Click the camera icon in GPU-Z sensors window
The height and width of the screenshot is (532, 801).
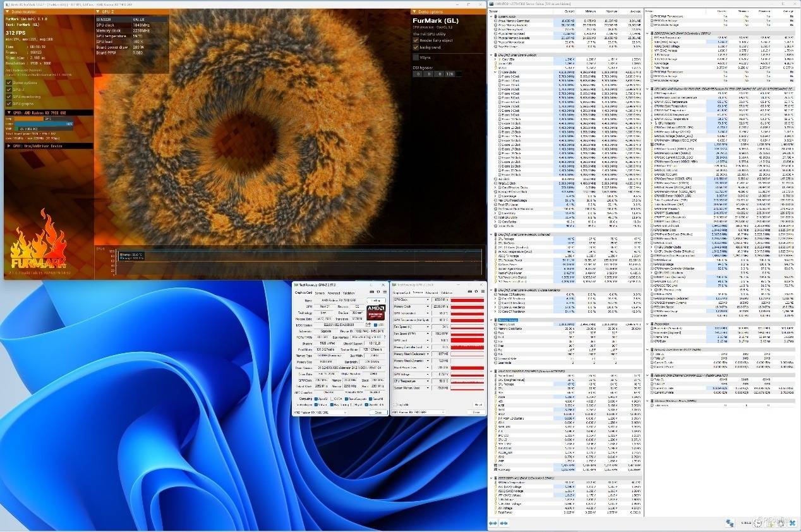click(x=470, y=291)
